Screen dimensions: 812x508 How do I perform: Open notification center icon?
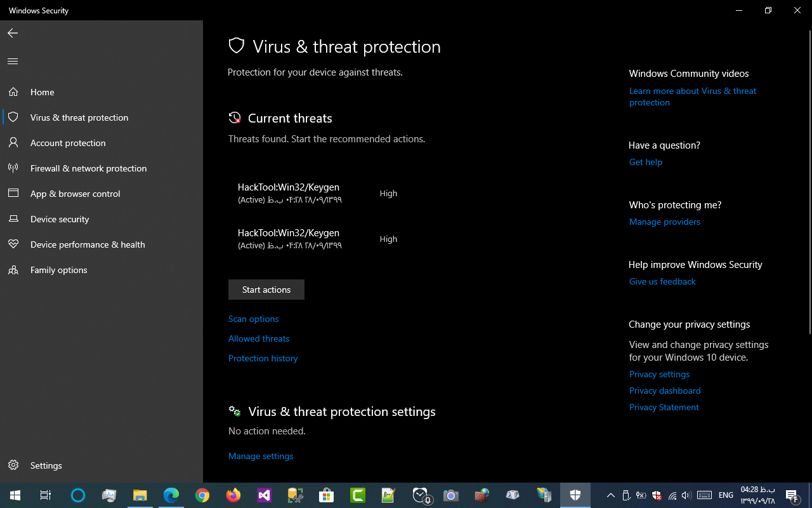coord(792,495)
